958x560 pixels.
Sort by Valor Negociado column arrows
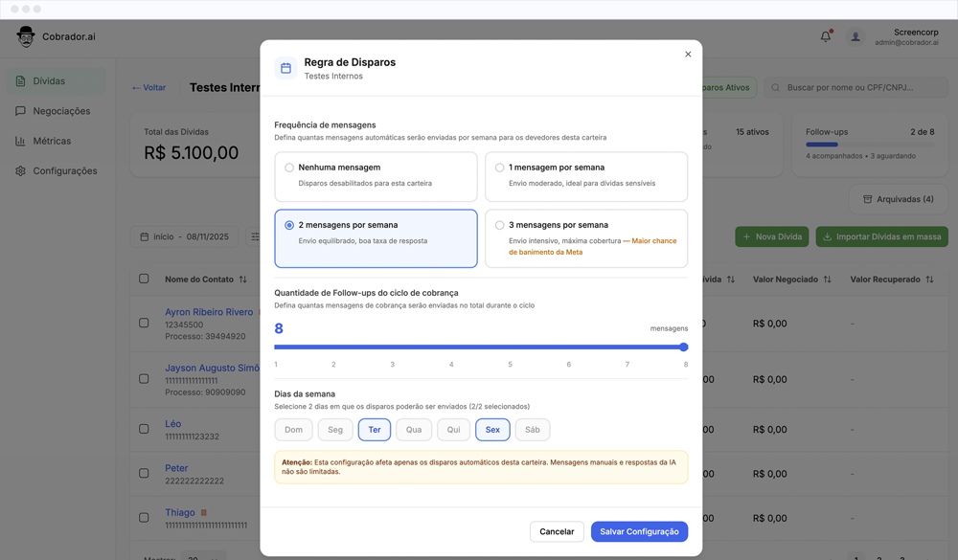pos(828,280)
